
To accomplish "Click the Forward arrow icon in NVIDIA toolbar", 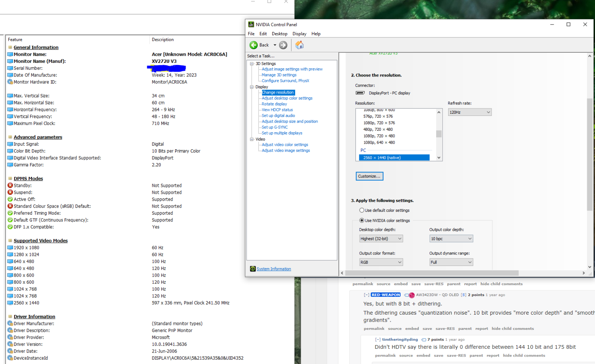I will 283,45.
